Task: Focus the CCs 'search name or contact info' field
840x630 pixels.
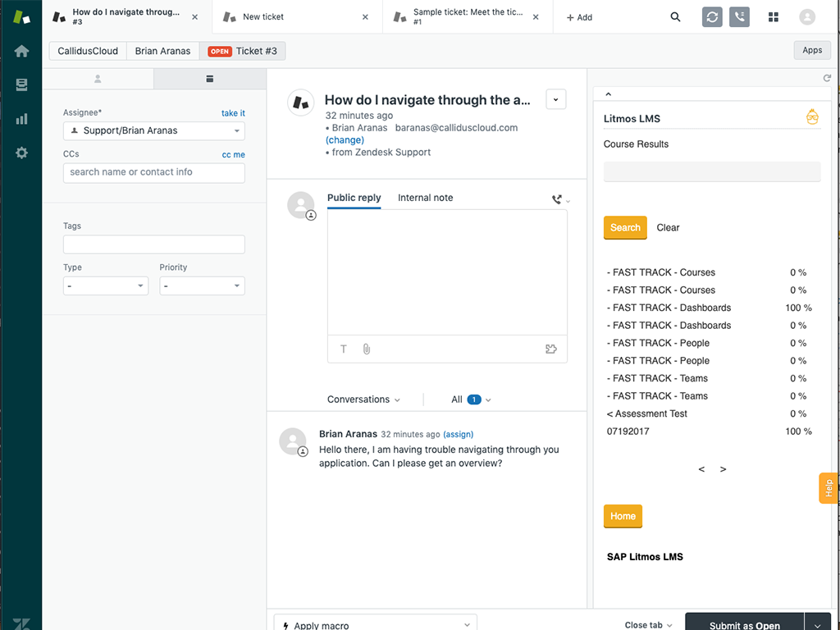Action: [x=154, y=172]
